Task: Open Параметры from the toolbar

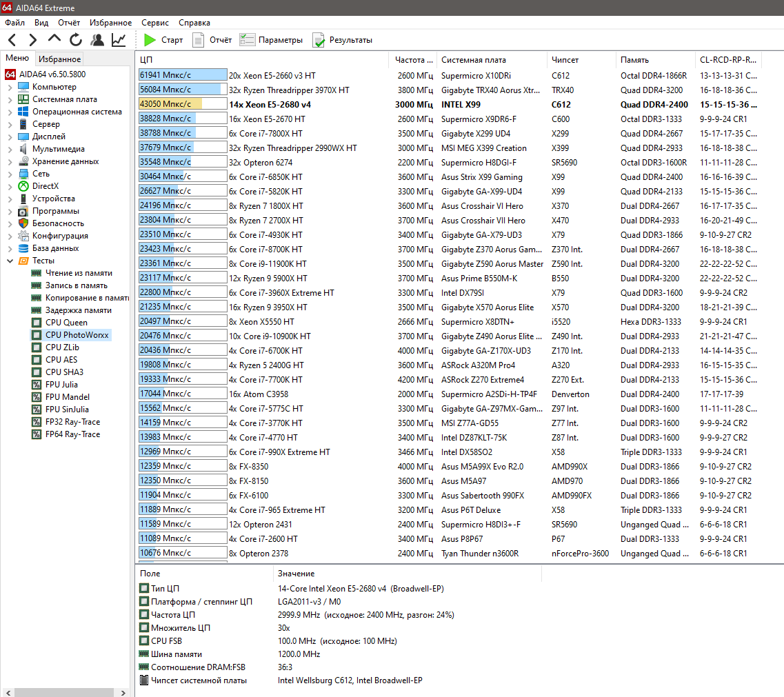Action: (271, 40)
